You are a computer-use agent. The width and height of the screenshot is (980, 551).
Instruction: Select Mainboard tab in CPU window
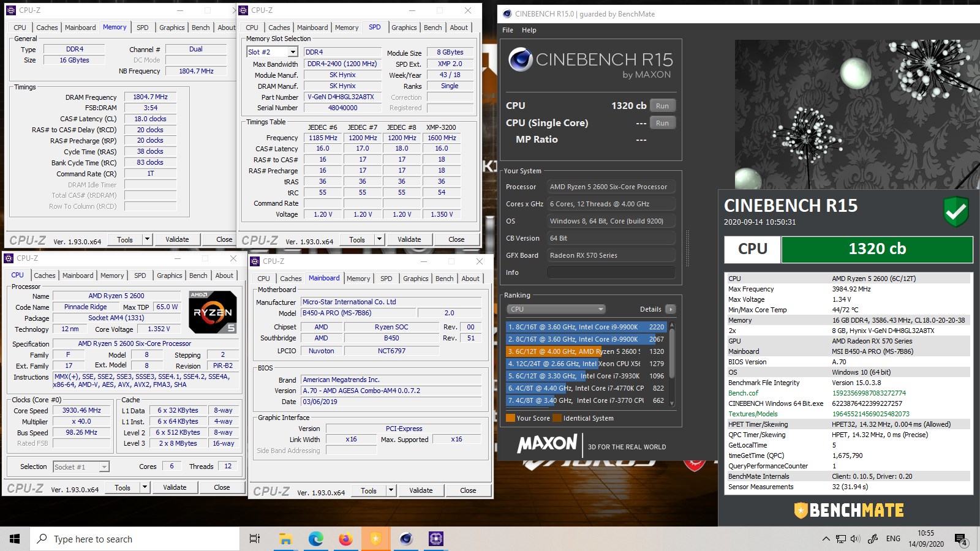tap(78, 275)
